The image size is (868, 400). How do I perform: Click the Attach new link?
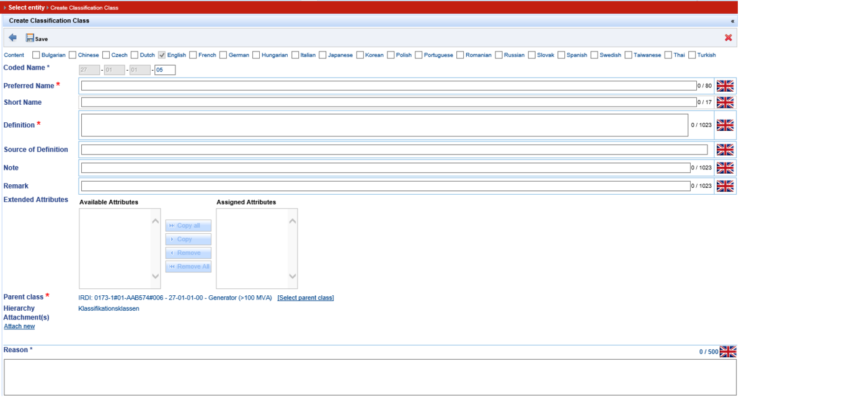click(x=19, y=326)
